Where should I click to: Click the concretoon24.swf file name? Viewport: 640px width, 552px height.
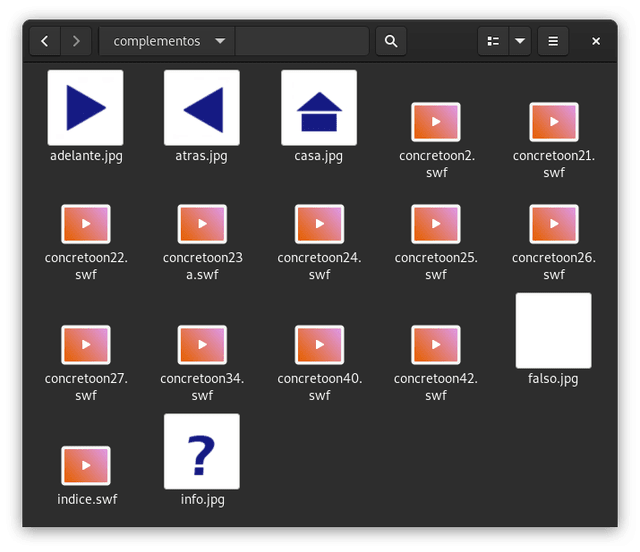click(x=320, y=266)
